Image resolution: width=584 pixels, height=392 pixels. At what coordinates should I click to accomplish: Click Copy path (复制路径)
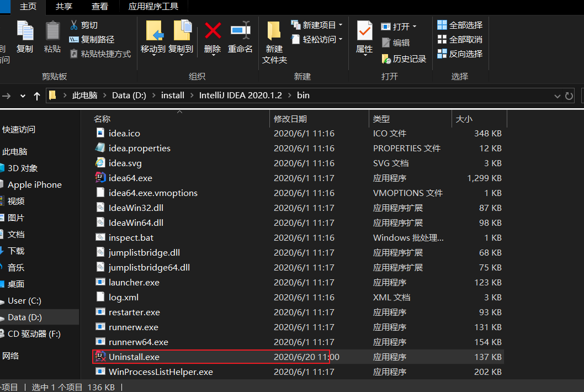tap(92, 40)
